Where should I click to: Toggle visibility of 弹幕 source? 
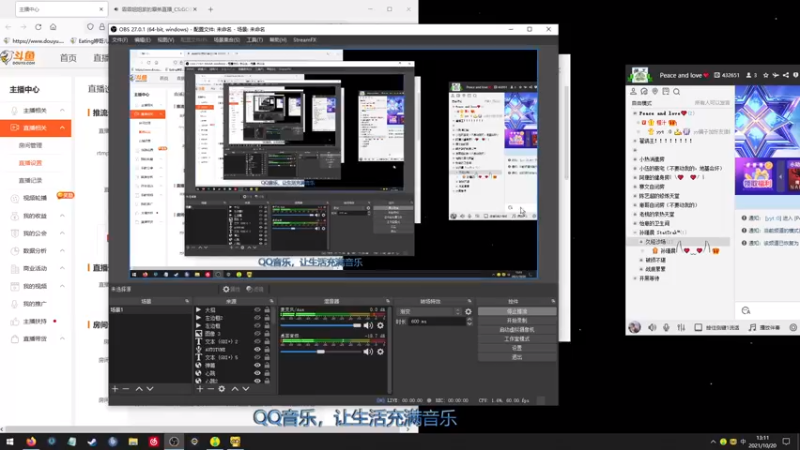pos(257,365)
